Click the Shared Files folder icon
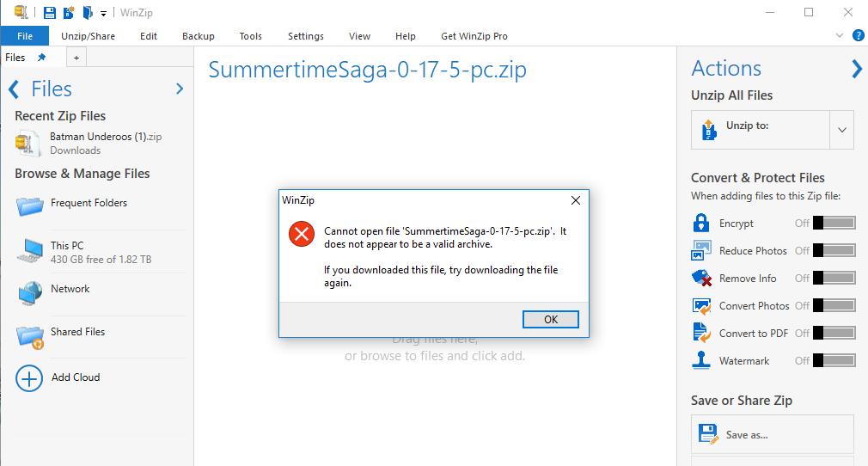Screen dimensions: 868x466 pos(30,336)
